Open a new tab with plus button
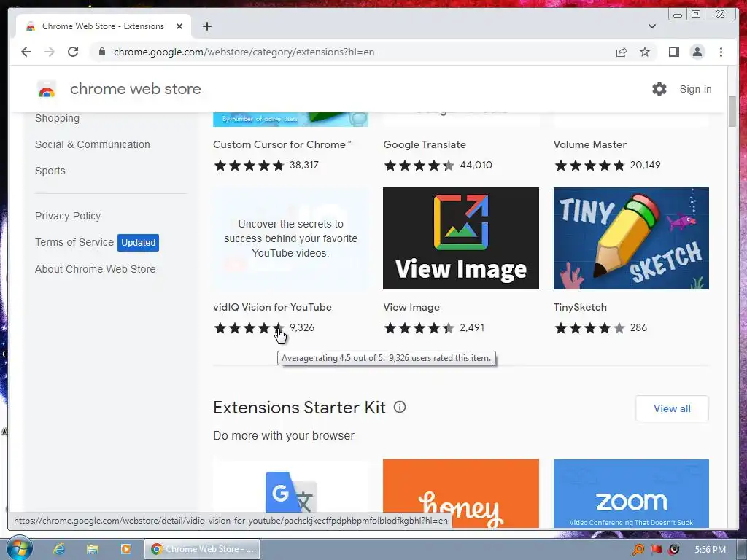The width and height of the screenshot is (747, 560). [x=206, y=26]
